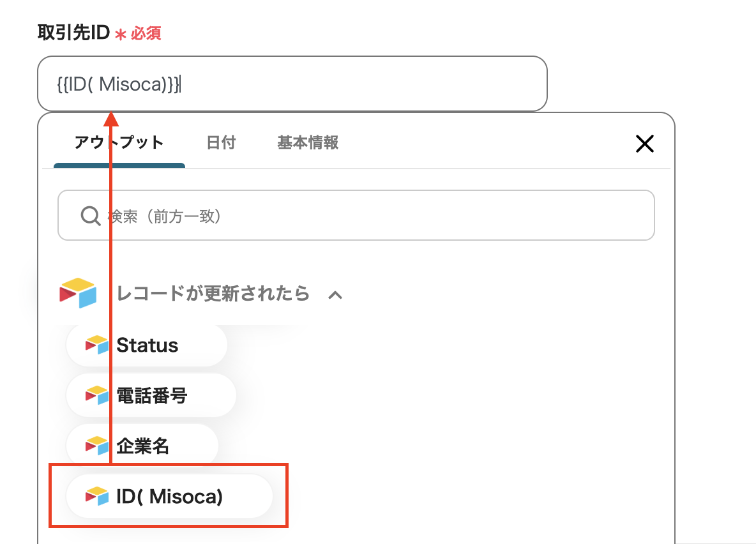Open the 日付 tab

click(221, 142)
